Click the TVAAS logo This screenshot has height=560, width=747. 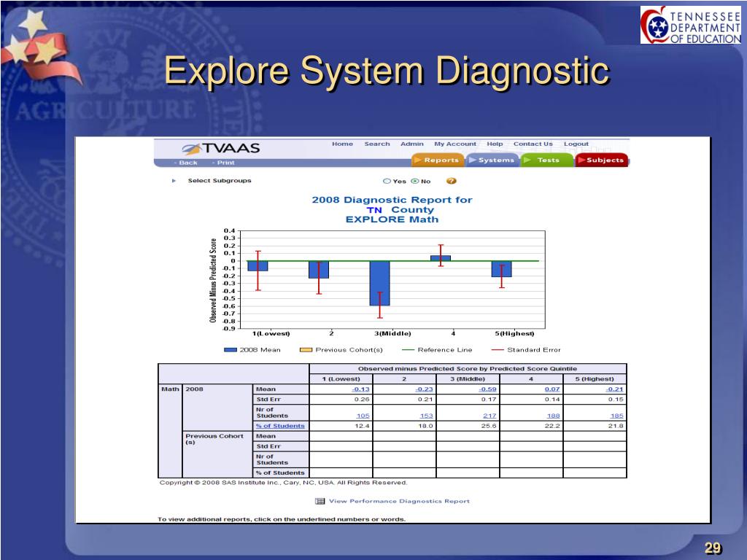click(x=220, y=149)
